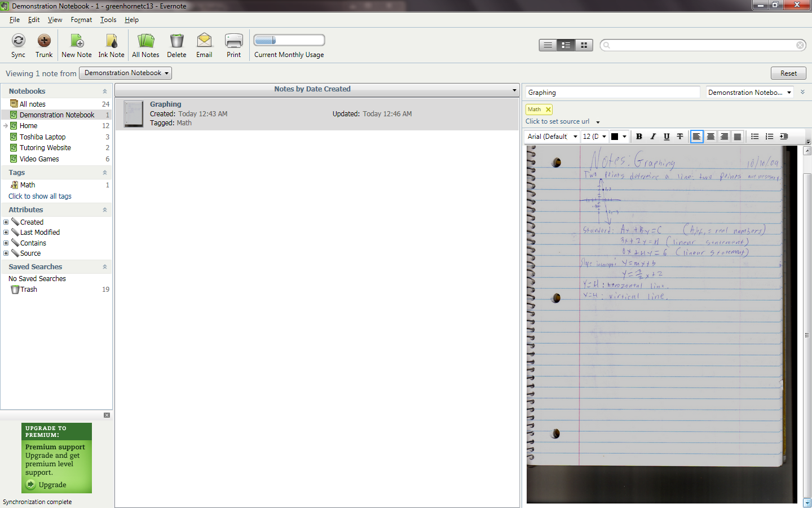812x508 pixels.
Task: Email the note via toolbar icon
Action: tap(204, 45)
